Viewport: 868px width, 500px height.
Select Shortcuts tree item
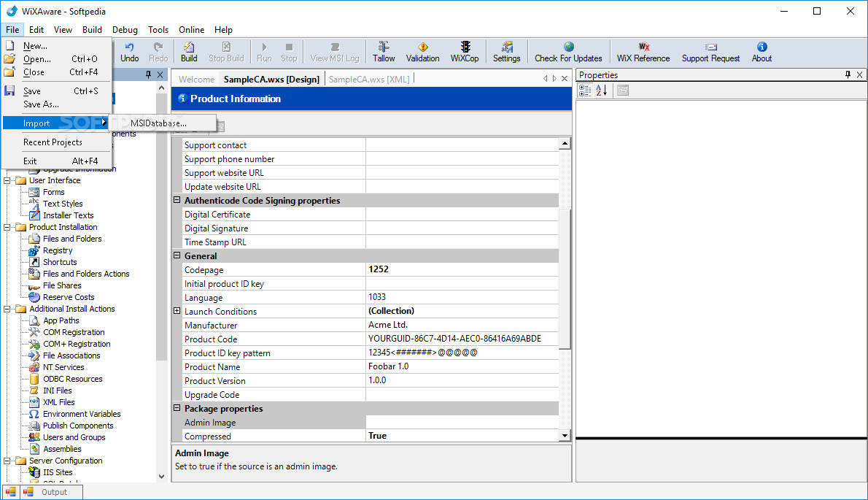60,262
